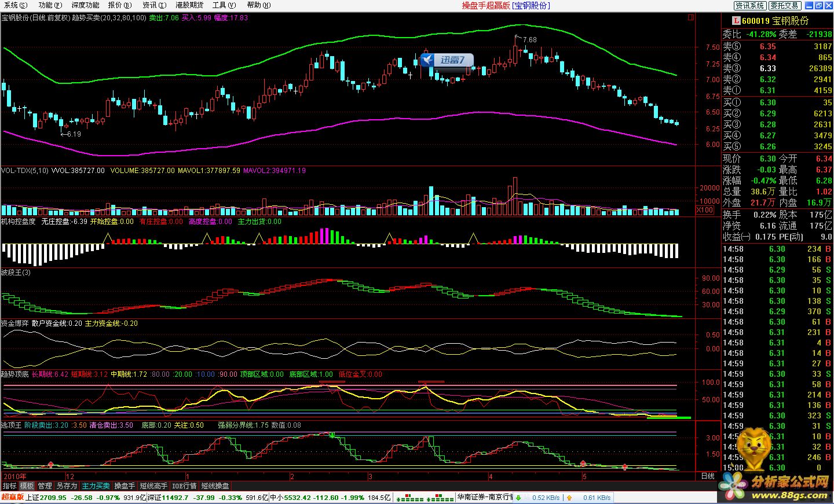
Task: Select the 主力买卖 template tab
Action: click(x=96, y=486)
